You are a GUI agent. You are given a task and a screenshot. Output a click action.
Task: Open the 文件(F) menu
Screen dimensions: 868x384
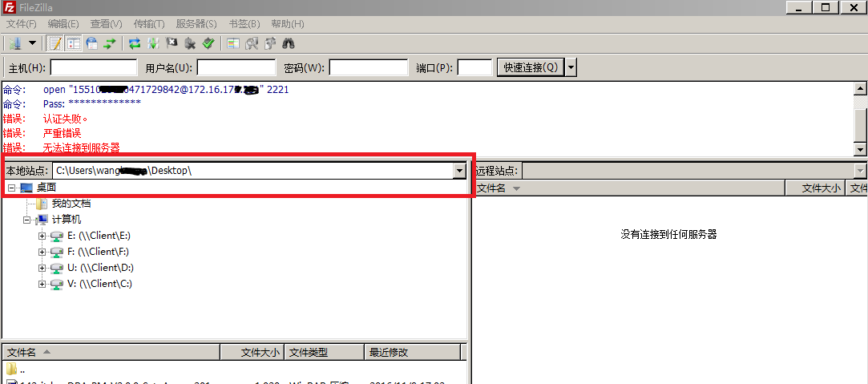(21, 24)
